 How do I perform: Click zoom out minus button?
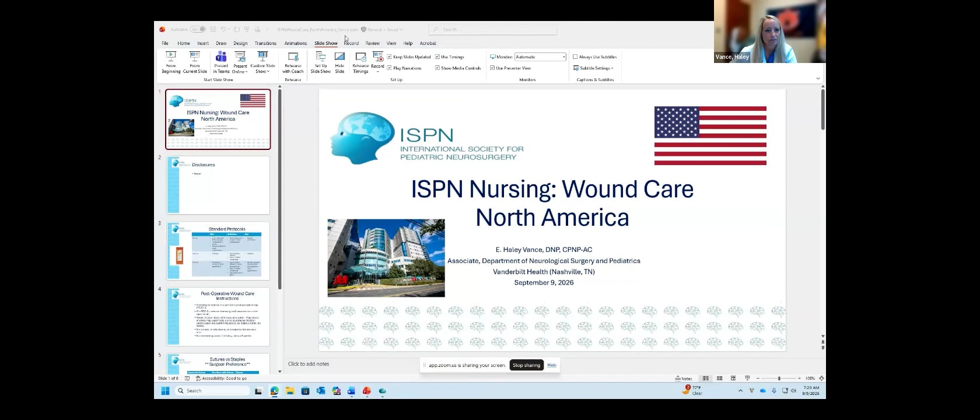(758, 379)
